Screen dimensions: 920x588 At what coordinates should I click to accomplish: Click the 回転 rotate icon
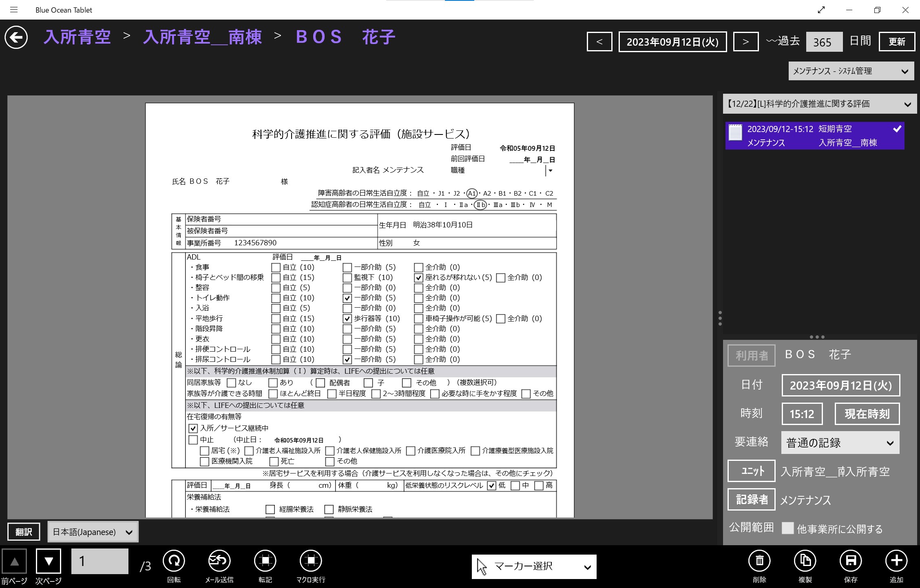[x=174, y=561]
